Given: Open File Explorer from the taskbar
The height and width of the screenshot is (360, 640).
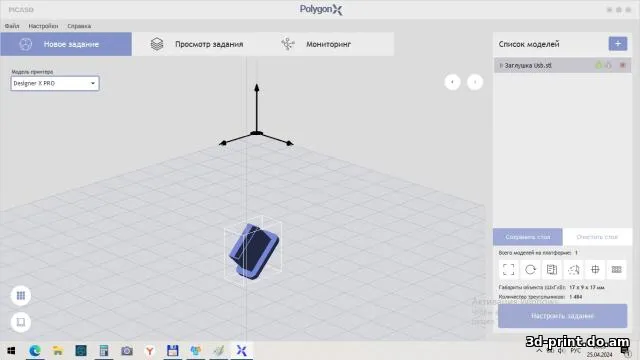Looking at the screenshot, I should point(58,351).
